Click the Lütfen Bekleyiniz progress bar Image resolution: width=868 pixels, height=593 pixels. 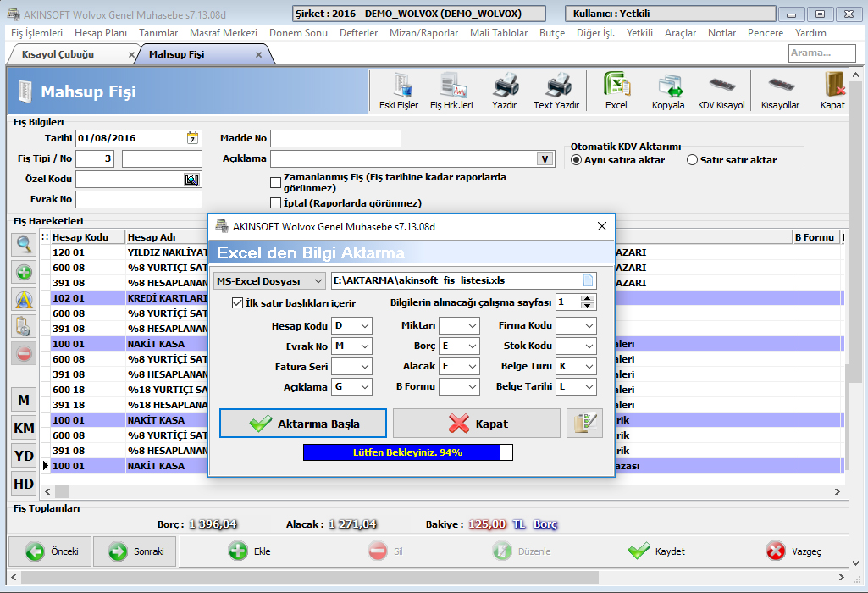point(408,452)
